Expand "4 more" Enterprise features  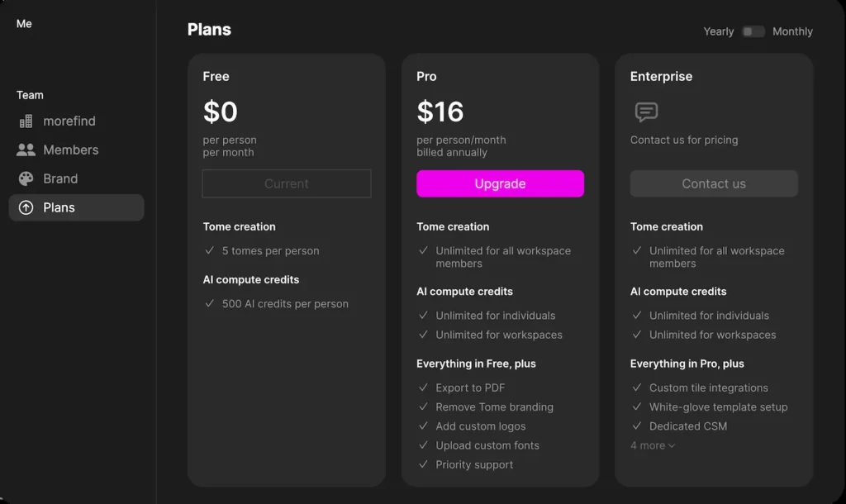pos(653,445)
